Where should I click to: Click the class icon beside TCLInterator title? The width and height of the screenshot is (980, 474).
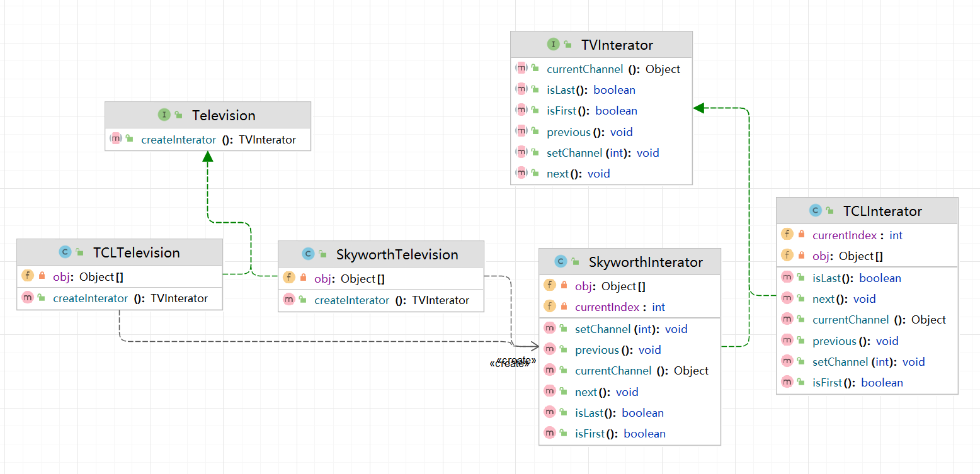pyautogui.click(x=815, y=211)
